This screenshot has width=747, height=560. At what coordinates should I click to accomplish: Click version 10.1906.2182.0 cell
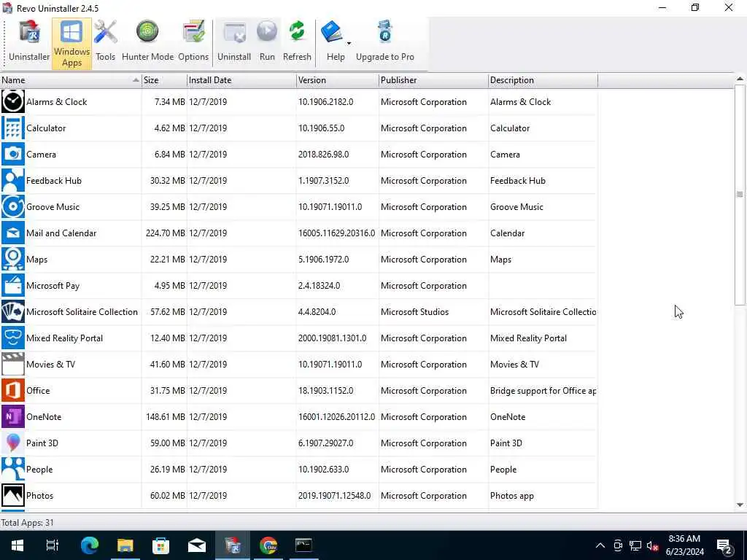[326, 102]
